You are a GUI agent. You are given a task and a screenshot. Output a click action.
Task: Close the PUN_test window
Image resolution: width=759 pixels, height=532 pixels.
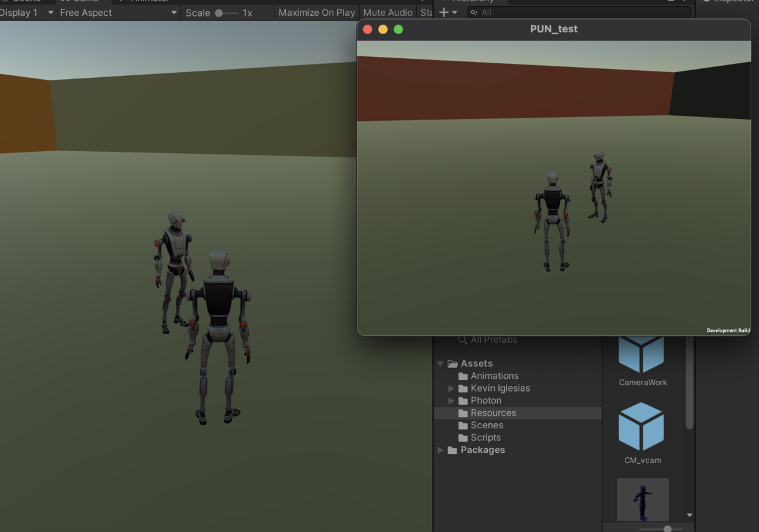pyautogui.click(x=367, y=29)
